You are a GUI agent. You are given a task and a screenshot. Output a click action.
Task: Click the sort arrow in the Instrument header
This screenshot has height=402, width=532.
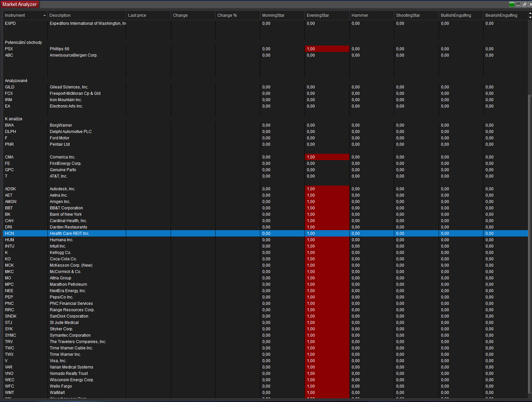click(45, 15)
